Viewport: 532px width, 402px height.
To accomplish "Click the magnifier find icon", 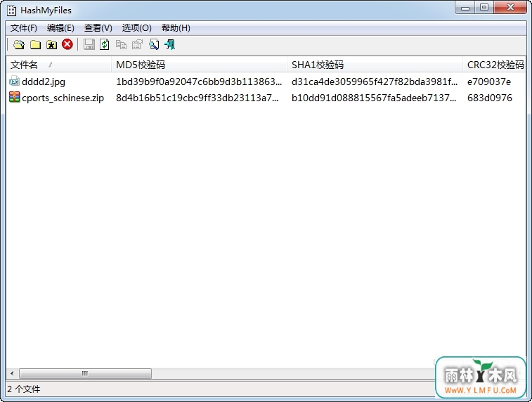I will (154, 44).
